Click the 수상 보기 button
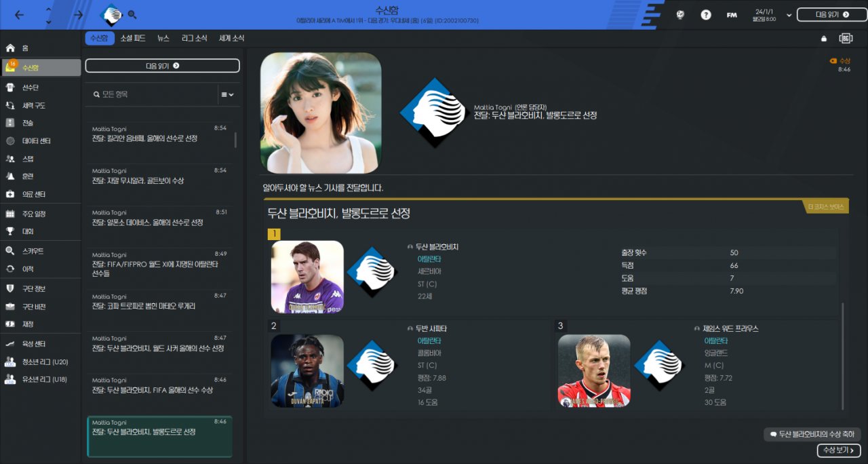Screen dimensions: 868x464 coord(839,450)
